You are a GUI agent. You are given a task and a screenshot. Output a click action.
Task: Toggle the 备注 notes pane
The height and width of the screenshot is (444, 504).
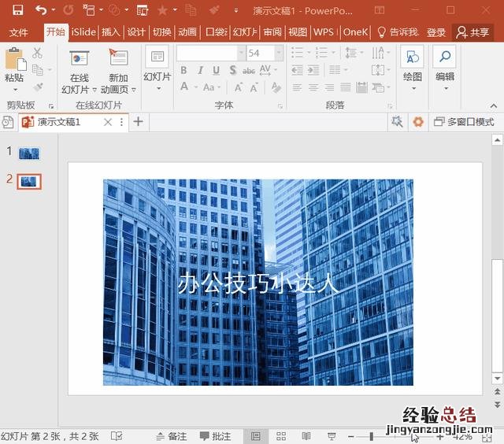tap(170, 436)
